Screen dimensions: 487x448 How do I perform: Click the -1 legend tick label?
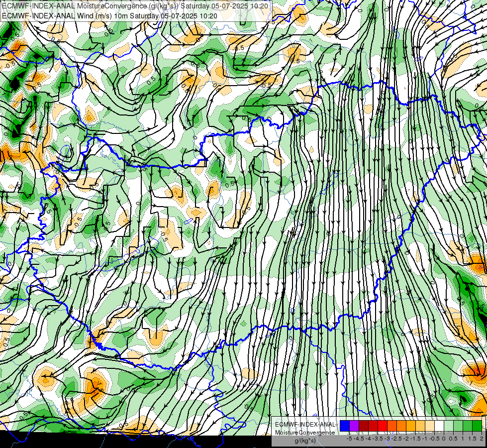pyautogui.click(x=425, y=439)
